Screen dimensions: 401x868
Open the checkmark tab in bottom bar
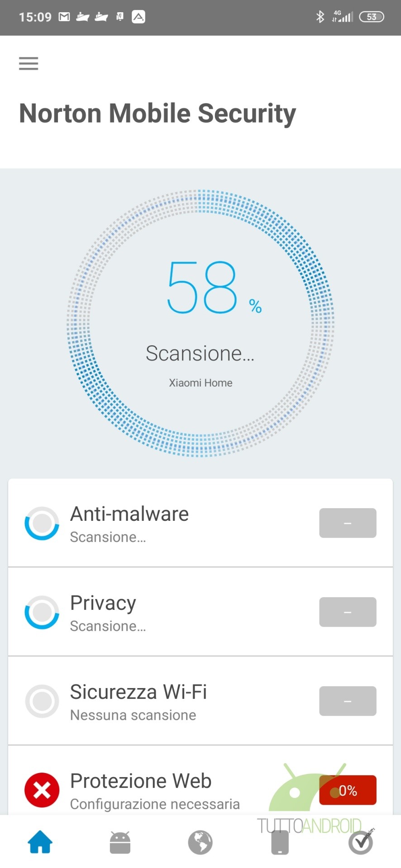tap(361, 842)
